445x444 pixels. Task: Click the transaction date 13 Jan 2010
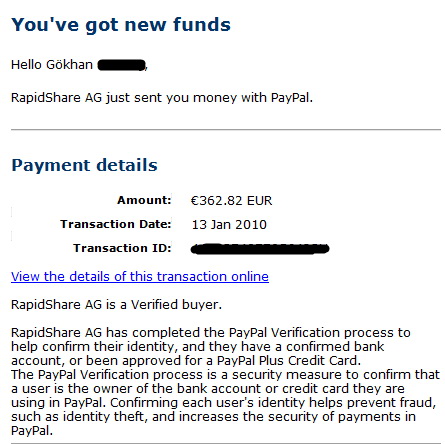[x=229, y=225]
